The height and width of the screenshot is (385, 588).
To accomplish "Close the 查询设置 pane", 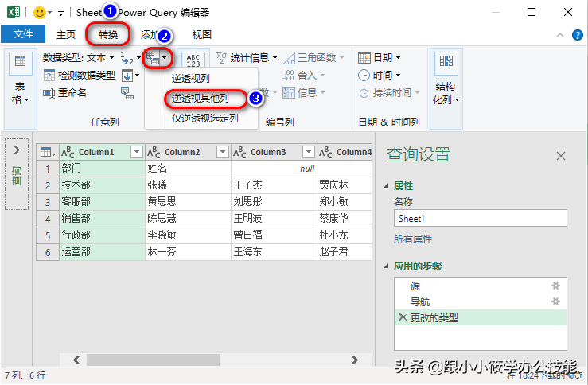I will [x=561, y=156].
